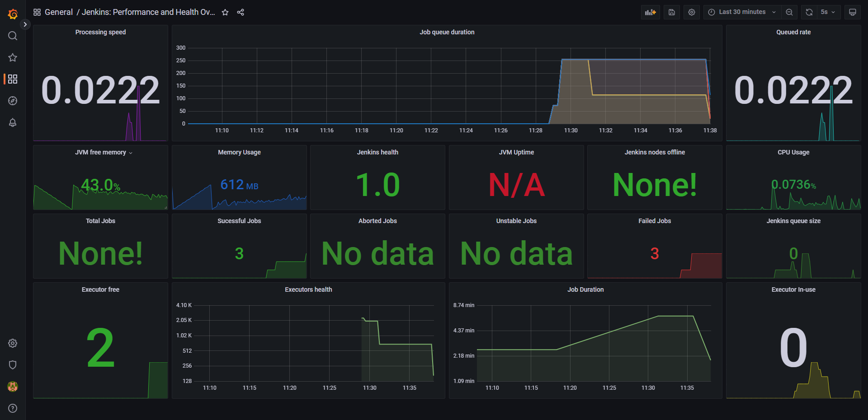Open the Sucessful Jobs panel title

point(239,221)
